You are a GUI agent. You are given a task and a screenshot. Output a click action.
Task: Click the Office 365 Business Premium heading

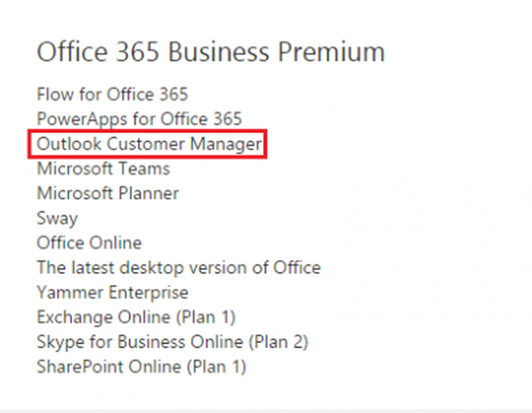(211, 52)
